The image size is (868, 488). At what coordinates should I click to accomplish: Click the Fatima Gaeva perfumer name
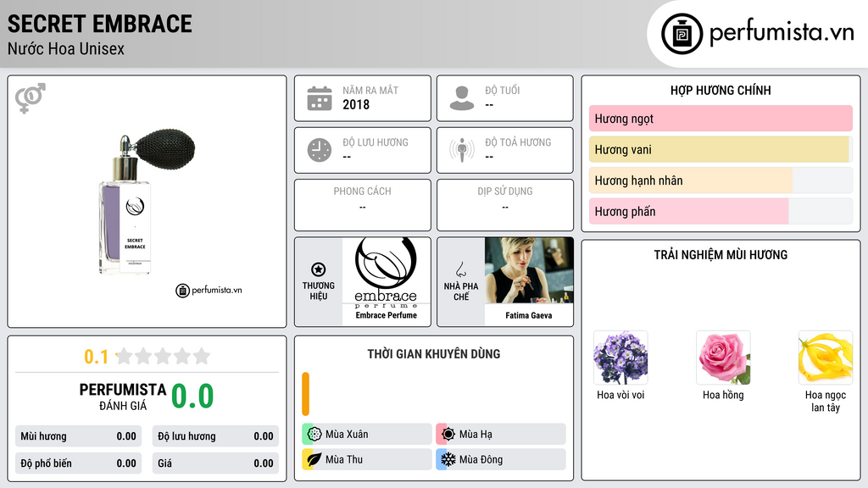point(529,315)
